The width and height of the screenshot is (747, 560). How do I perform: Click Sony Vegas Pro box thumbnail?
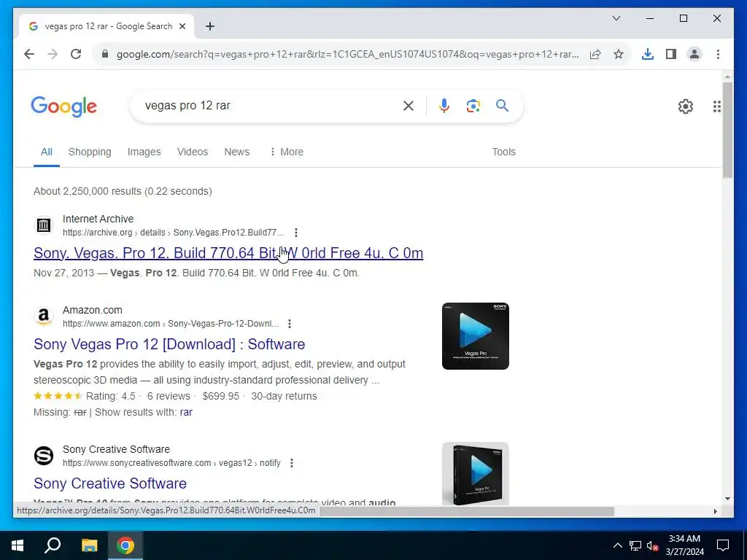point(476,474)
